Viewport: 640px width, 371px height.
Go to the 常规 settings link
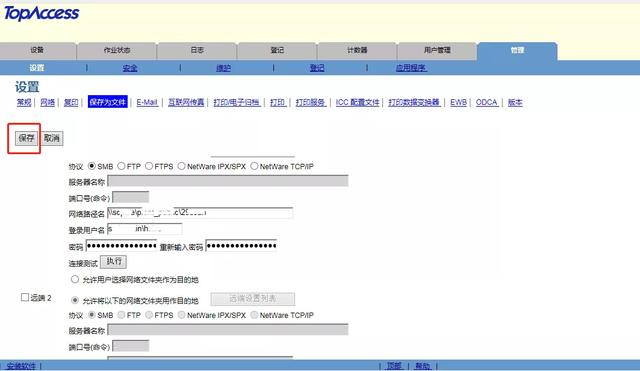click(24, 102)
